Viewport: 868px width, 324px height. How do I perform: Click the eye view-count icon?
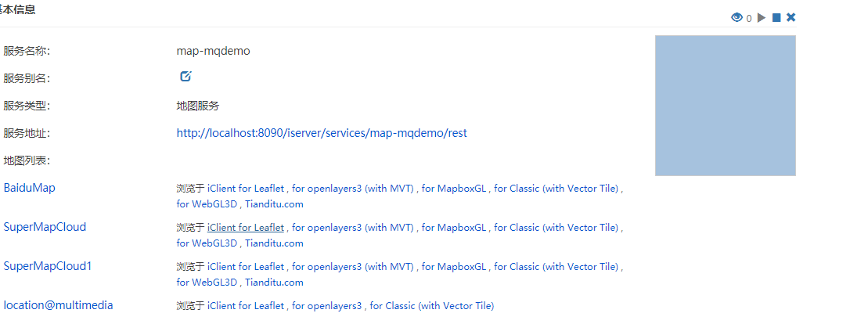coord(737,18)
